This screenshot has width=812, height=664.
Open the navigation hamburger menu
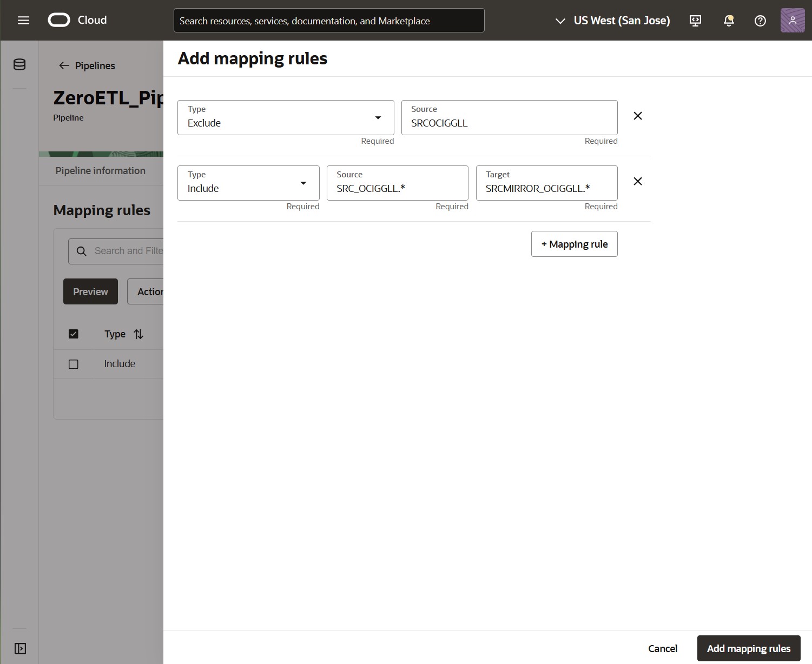coord(23,20)
